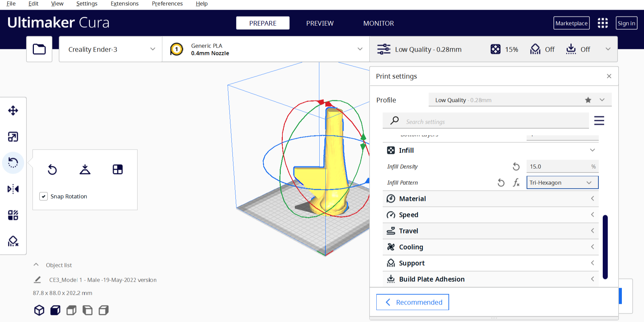
Task: Select the Support Blocker tool
Action: click(13, 241)
